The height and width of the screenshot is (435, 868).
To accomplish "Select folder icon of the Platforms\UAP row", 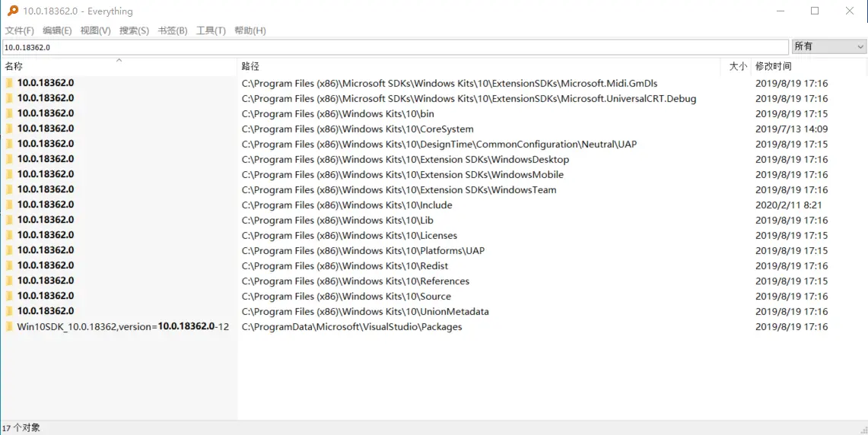I will click(9, 251).
